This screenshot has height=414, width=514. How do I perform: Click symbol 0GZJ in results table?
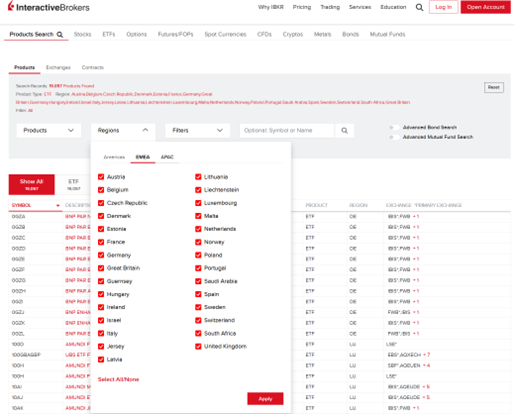tap(18, 312)
